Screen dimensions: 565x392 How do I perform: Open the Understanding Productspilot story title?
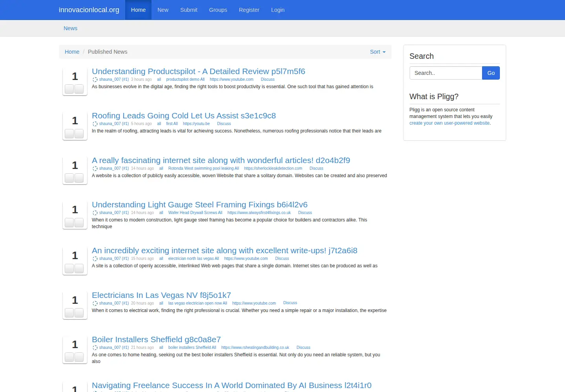tap(199, 71)
